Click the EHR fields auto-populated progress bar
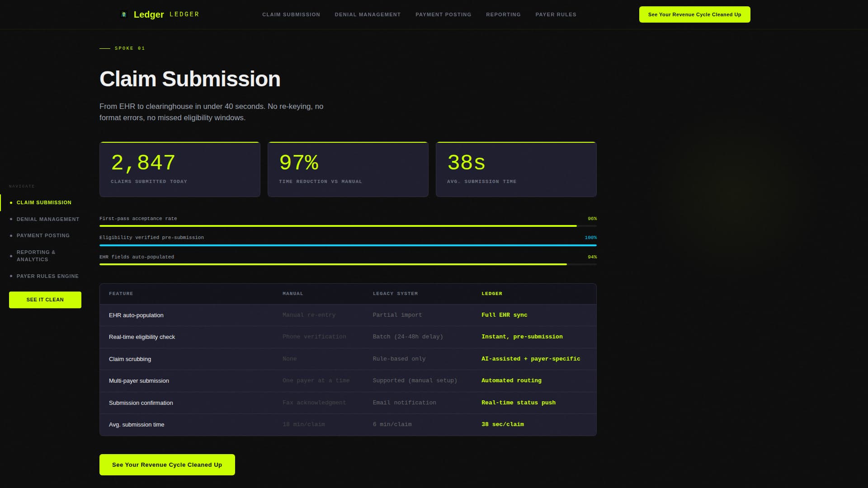 (348, 264)
